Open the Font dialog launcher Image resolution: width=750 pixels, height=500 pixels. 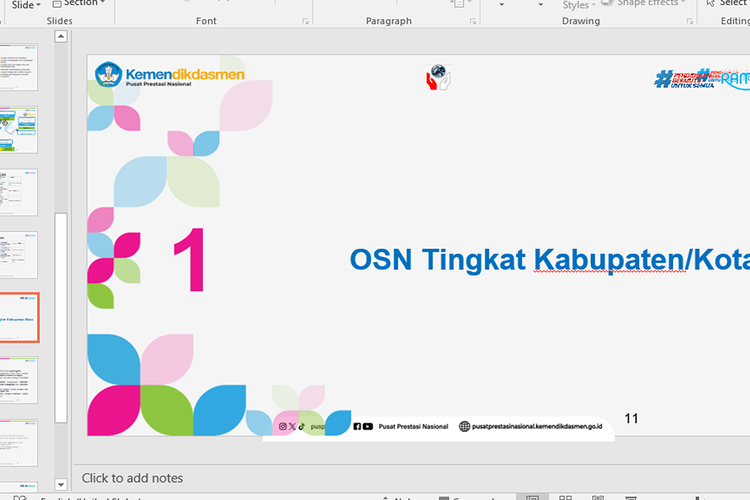point(306,21)
